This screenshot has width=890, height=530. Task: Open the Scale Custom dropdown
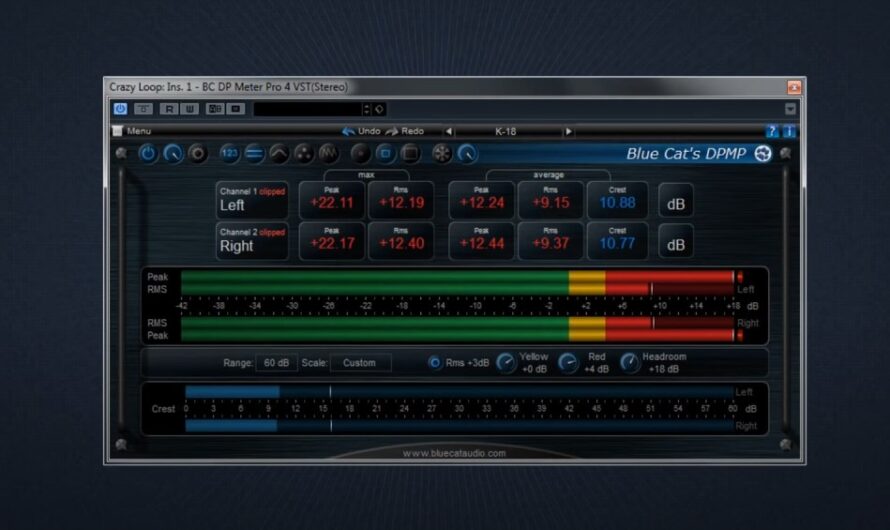pyautogui.click(x=360, y=363)
